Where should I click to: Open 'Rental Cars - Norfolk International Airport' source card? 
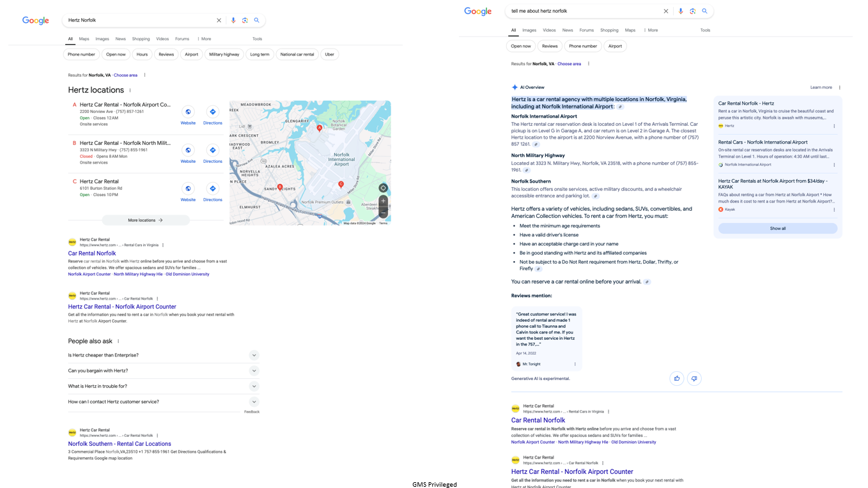tap(778, 153)
